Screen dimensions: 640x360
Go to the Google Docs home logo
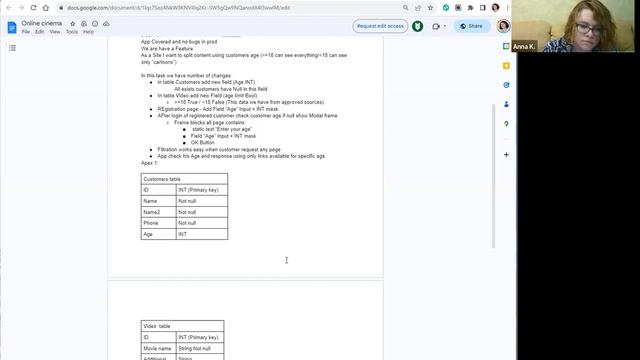[12, 27]
